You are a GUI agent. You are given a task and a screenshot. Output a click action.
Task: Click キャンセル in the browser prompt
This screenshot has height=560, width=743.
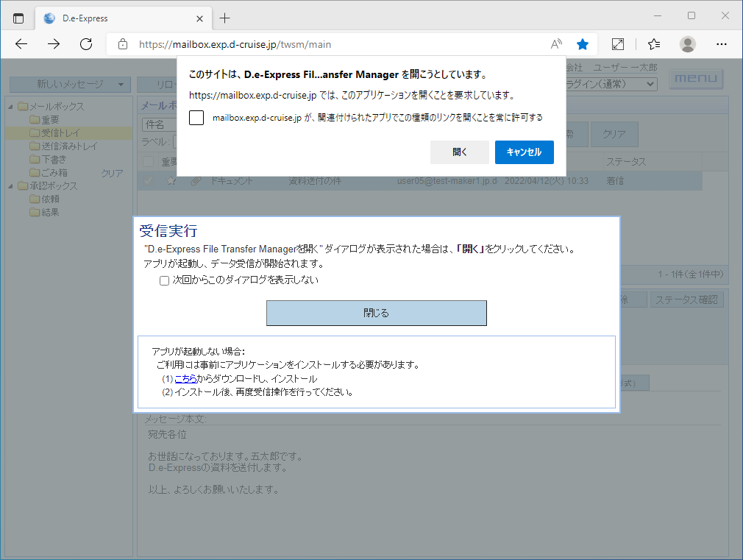pos(524,152)
